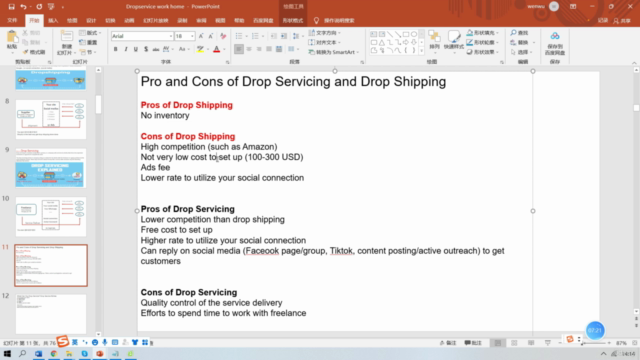The height and width of the screenshot is (360, 640).
Task: Center align the text
Action: 249,49
